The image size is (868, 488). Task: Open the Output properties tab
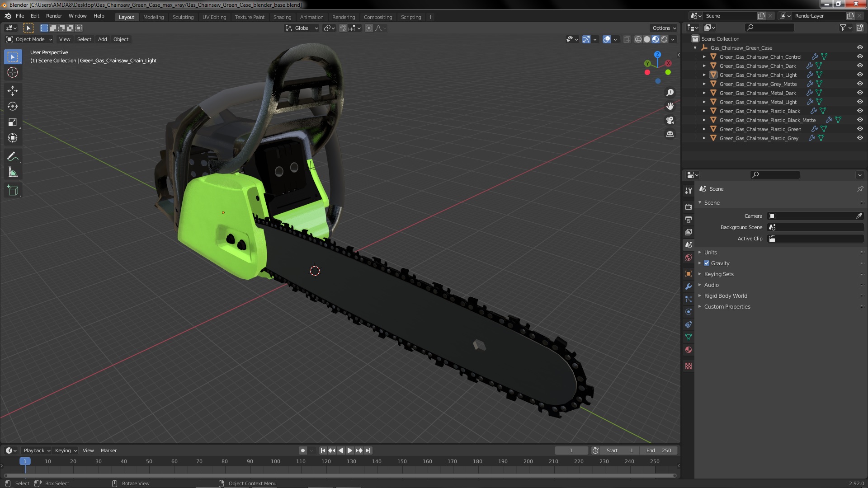click(689, 219)
